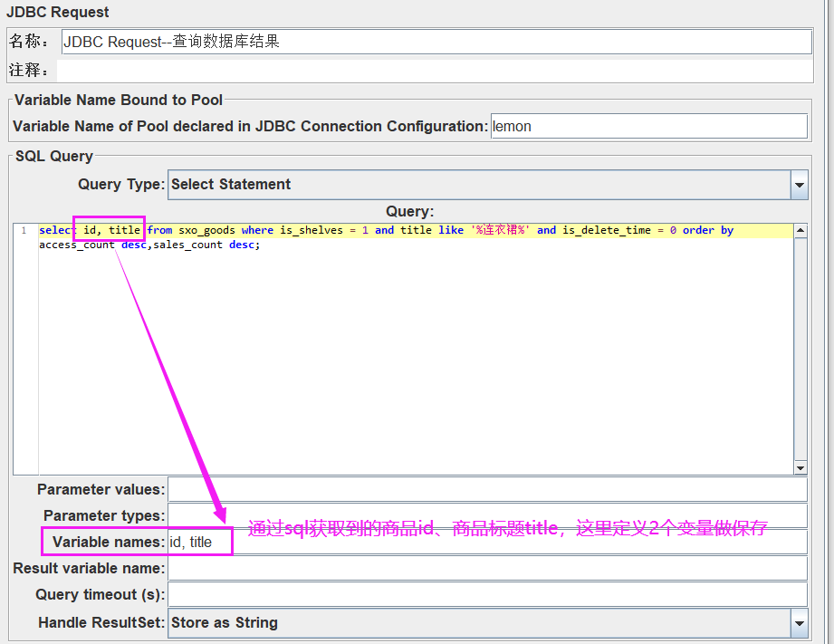Open the Query Type combo box
834x644 pixels.
click(x=478, y=184)
